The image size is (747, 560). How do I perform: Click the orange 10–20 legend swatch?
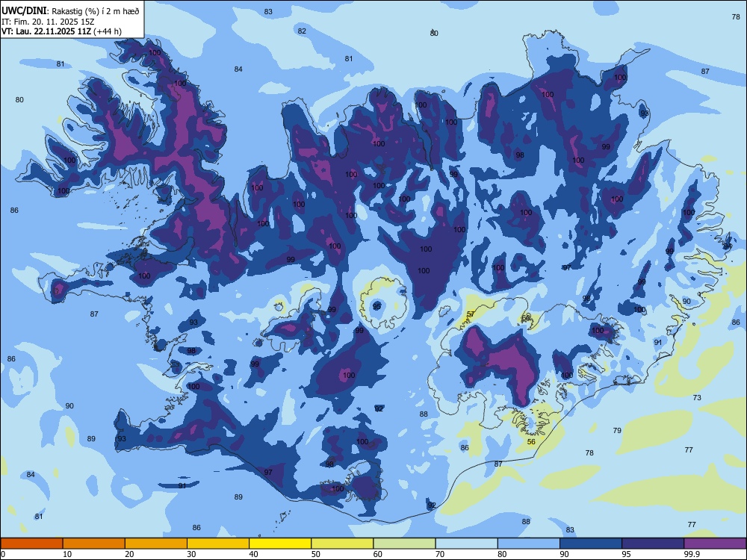click(x=94, y=544)
